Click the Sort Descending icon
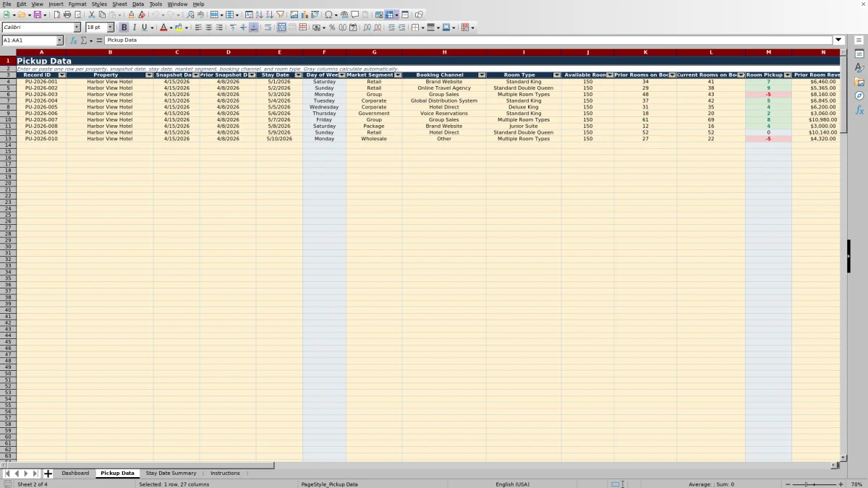Image resolution: width=868 pixels, height=488 pixels. pyautogui.click(x=269, y=14)
